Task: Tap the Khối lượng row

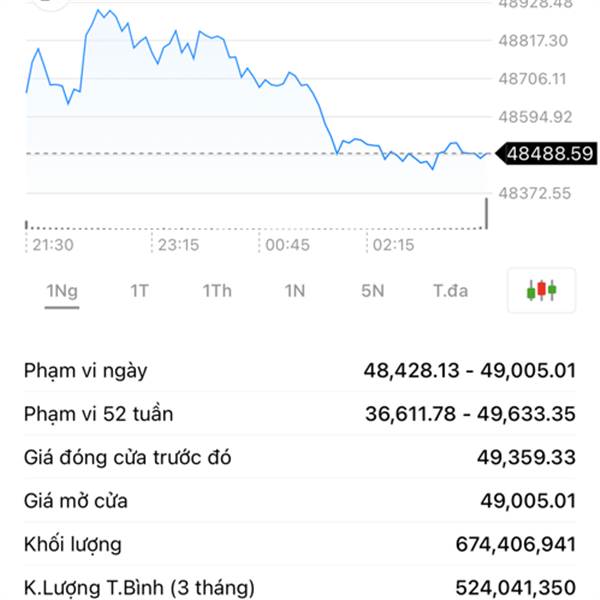Action: tap(300, 544)
